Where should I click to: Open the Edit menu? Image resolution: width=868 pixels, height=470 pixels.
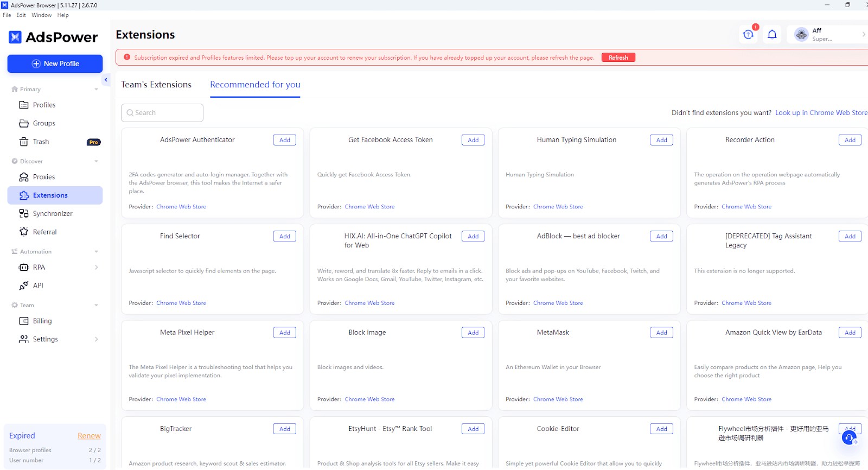(21, 15)
